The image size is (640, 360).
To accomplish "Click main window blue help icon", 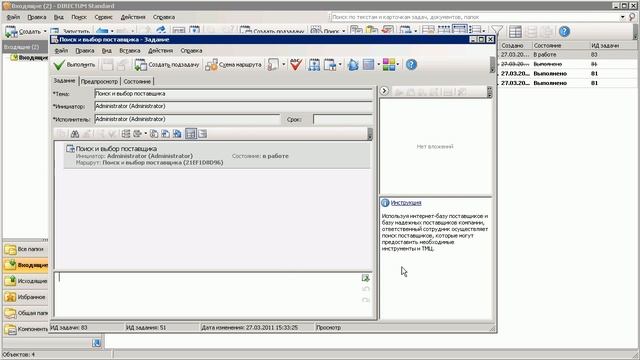I will click(x=564, y=31).
